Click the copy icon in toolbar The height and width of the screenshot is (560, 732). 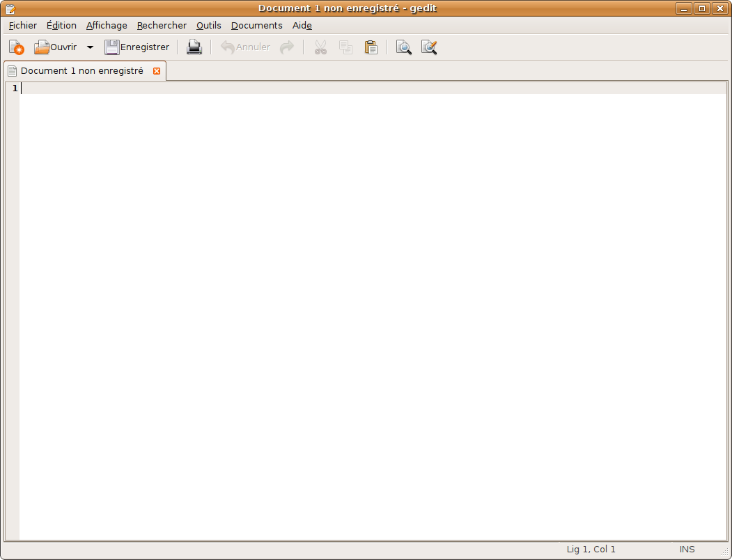click(x=345, y=47)
